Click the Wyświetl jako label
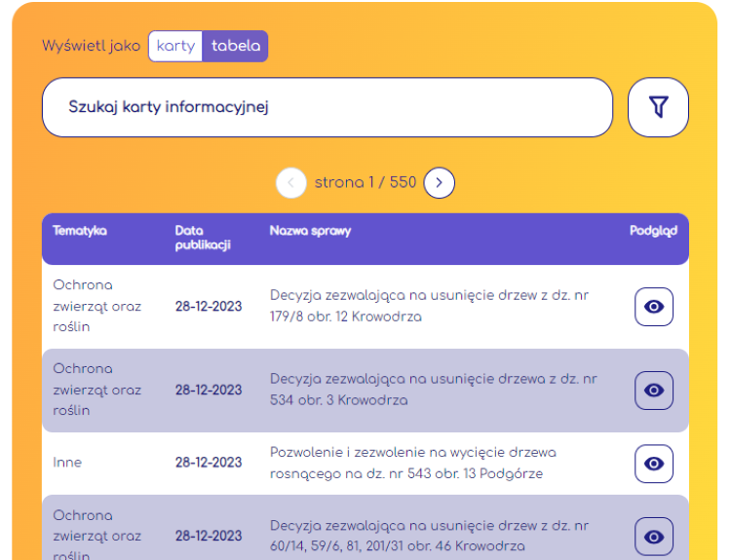The height and width of the screenshot is (560, 731). [x=91, y=46]
